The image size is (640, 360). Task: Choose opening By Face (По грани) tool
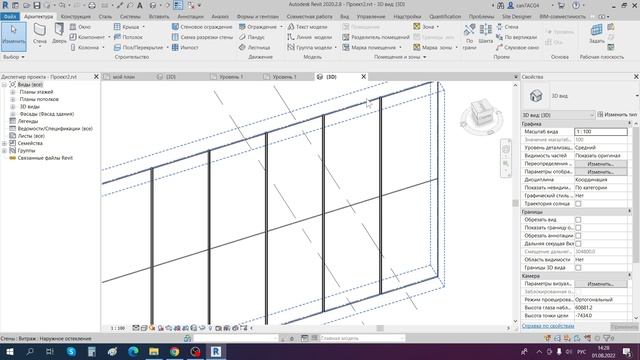click(x=469, y=36)
